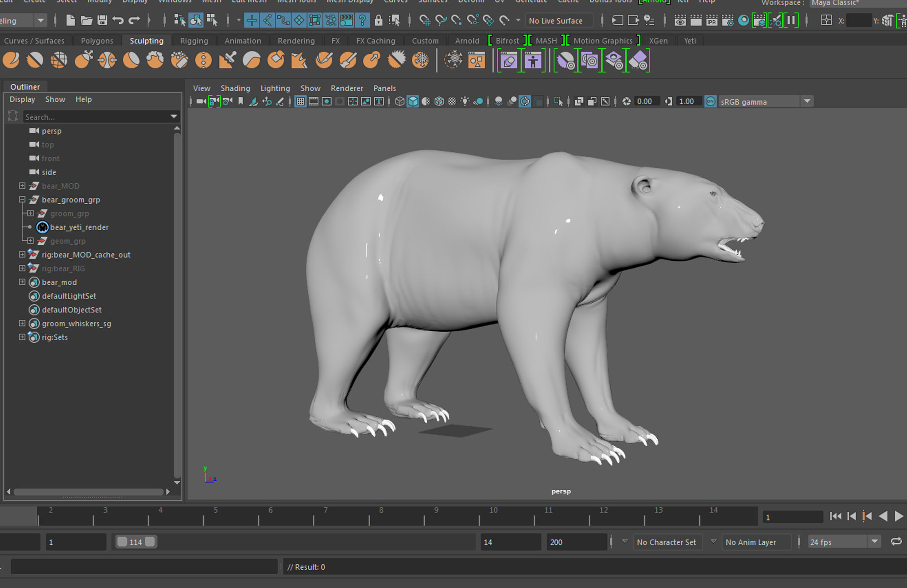907x588 pixels.
Task: Click the New scene icon
Action: (x=70, y=20)
